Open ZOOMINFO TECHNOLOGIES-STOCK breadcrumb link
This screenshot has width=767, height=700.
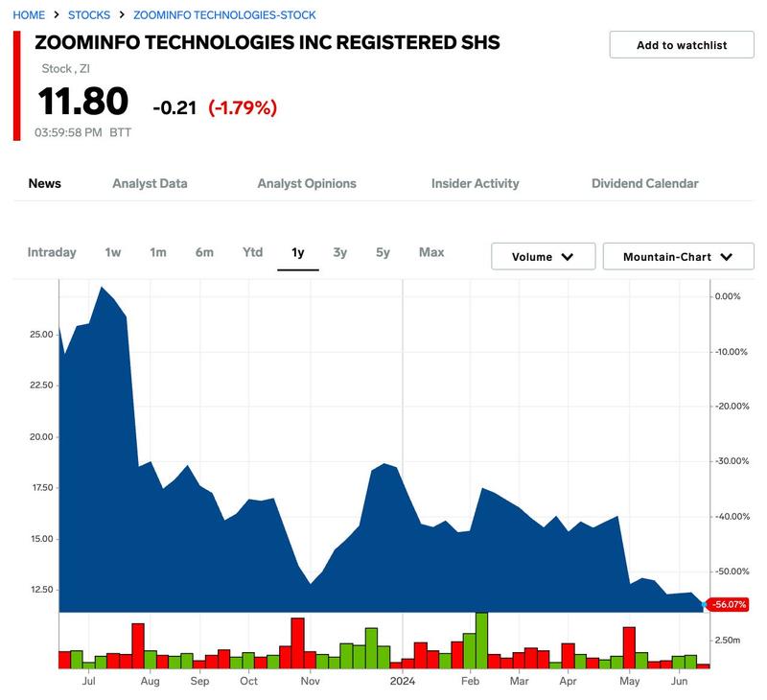tap(224, 15)
